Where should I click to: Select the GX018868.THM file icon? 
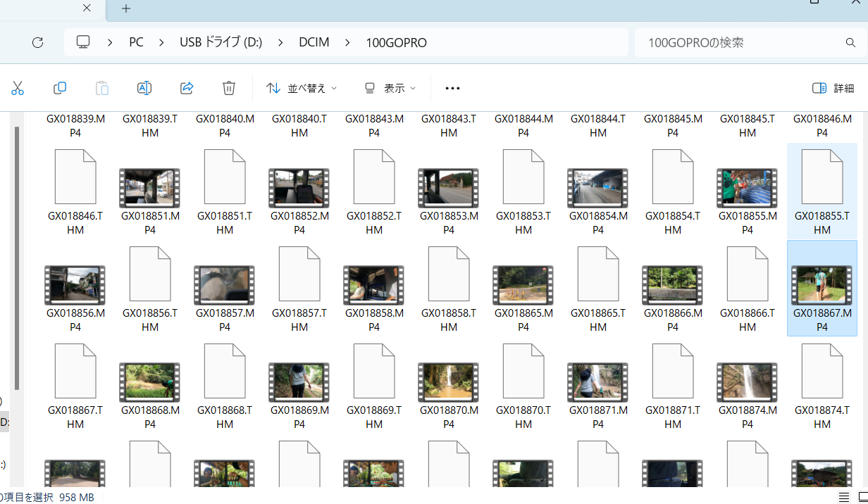click(x=225, y=371)
